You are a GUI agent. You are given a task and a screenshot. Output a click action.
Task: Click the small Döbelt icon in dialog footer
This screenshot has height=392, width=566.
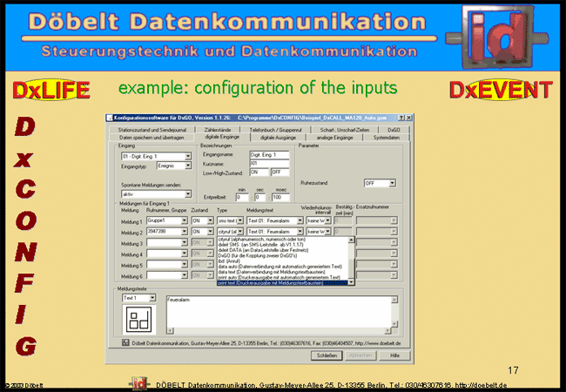coord(125,342)
